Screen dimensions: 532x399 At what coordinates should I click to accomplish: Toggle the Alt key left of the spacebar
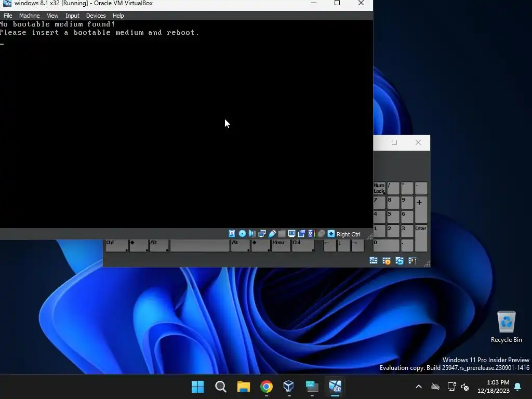159,246
